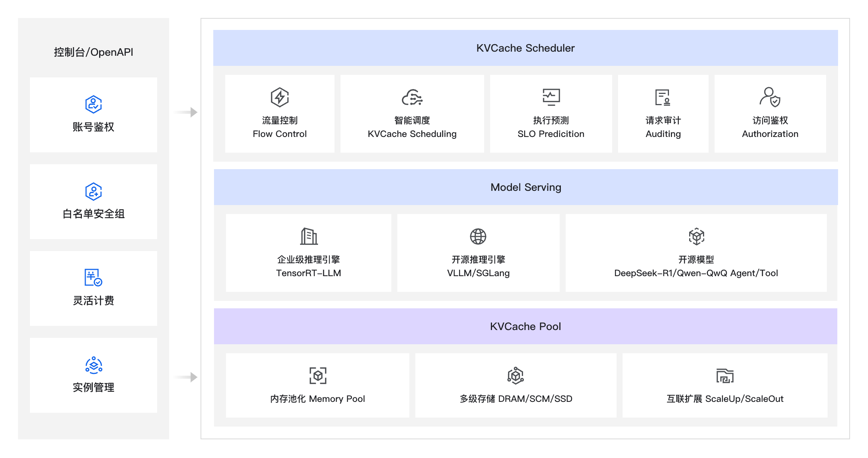The image size is (868, 458).
Task: Click the 控制台/OpenAPI title text
Action: (x=94, y=52)
